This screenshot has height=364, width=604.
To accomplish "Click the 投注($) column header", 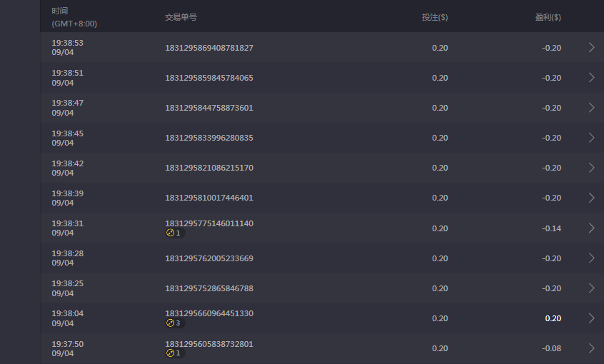I will point(435,17).
